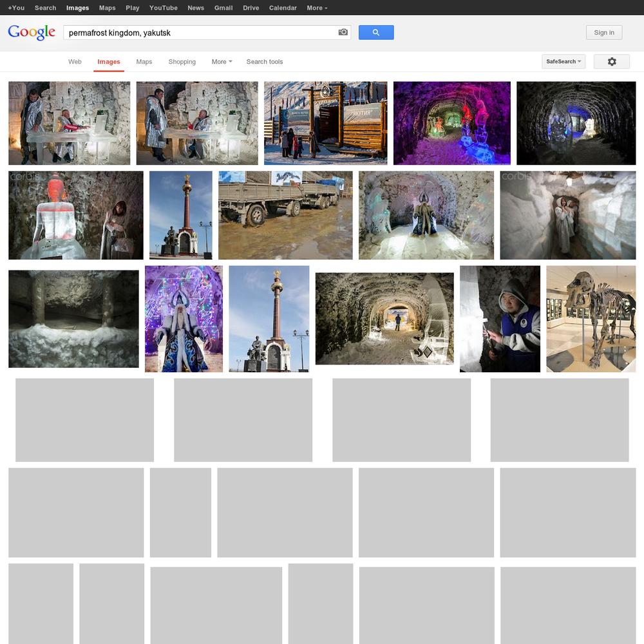644x644 pixels.
Task: Open Play in the top bar
Action: pyautogui.click(x=132, y=8)
